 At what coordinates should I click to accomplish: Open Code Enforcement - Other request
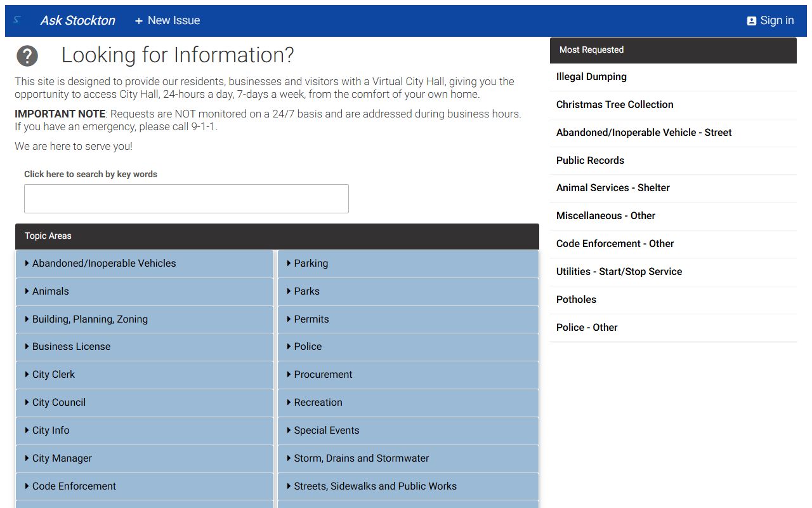pos(673,244)
